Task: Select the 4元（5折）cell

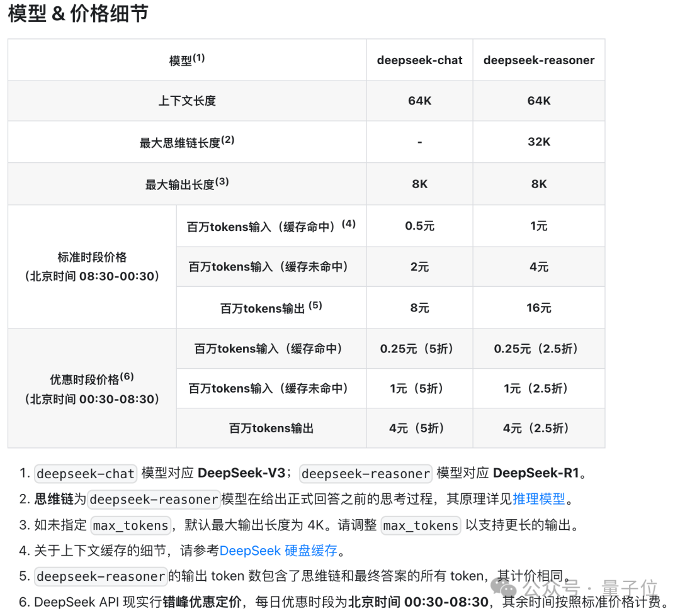Action: click(x=419, y=428)
